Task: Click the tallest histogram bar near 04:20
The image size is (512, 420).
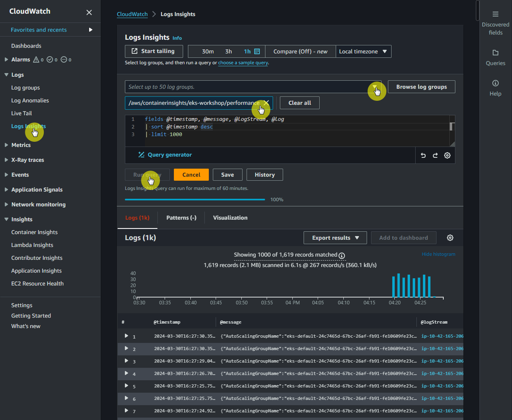Action: (398, 285)
